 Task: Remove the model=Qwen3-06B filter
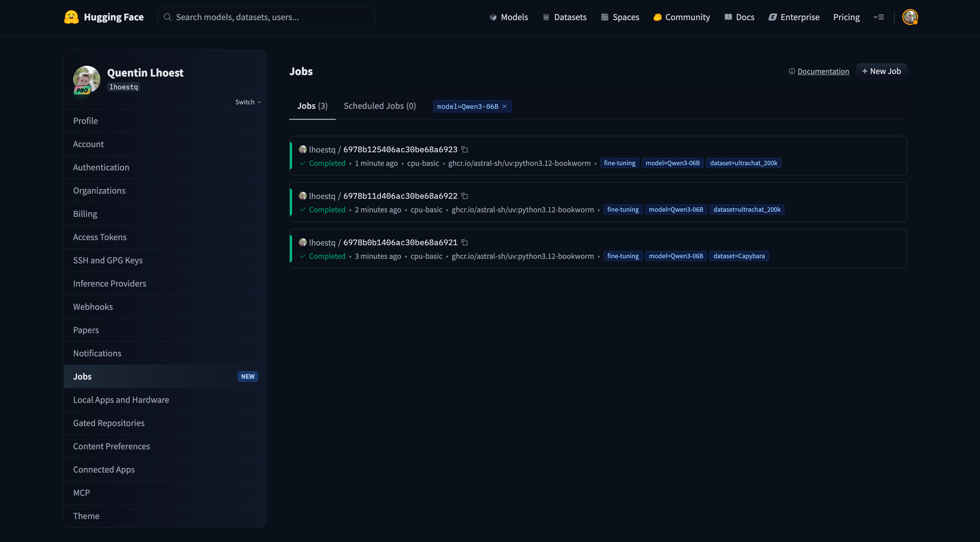[504, 107]
